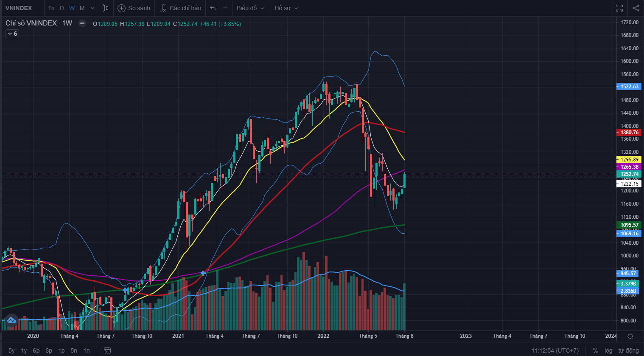Viewport: 644px width, 356px height.
Task: Redo the chart action
Action: click(x=225, y=8)
